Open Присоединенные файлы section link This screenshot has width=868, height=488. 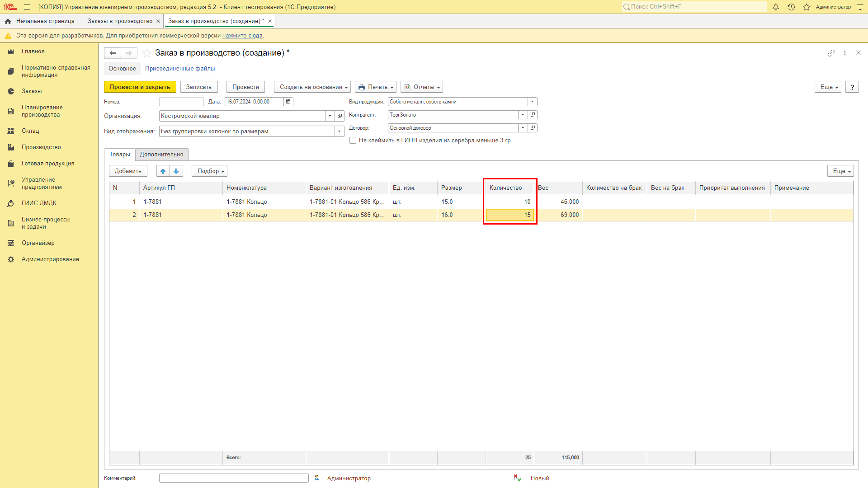pos(180,69)
